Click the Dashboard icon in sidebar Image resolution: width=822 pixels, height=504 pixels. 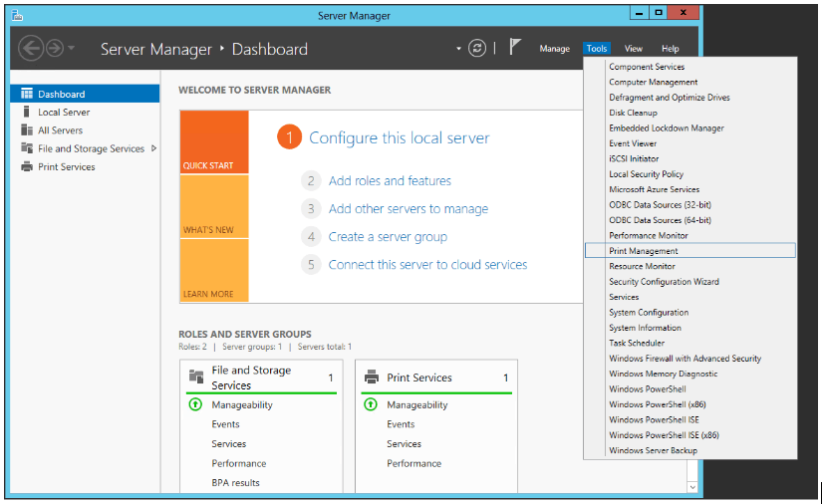27,94
